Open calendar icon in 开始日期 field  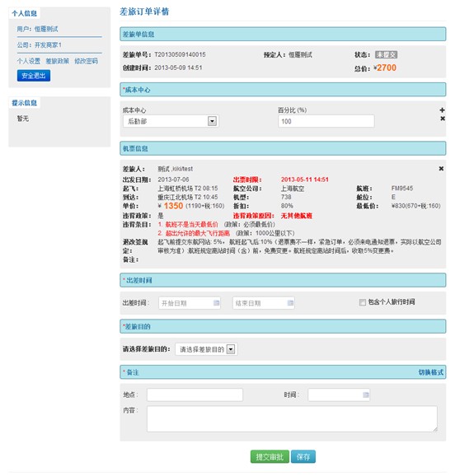(216, 303)
